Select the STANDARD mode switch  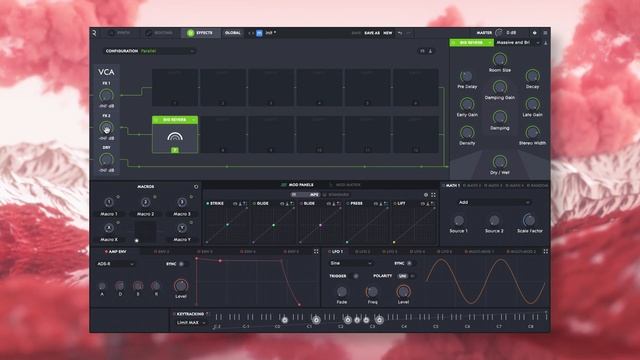point(336,195)
